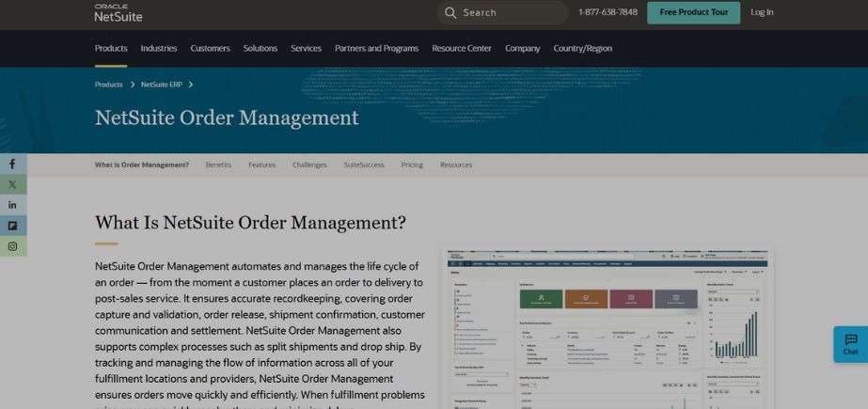The height and width of the screenshot is (409, 868).
Task: Open the Company menu
Action: coord(523,48)
